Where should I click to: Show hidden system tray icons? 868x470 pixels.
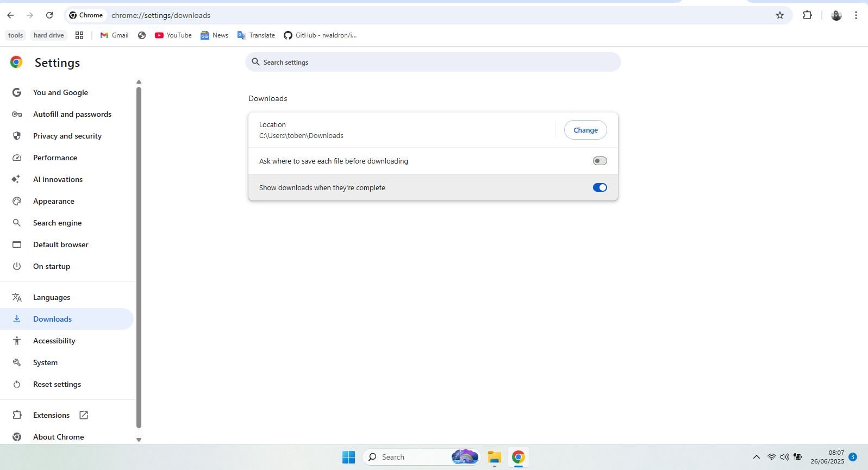click(x=757, y=457)
